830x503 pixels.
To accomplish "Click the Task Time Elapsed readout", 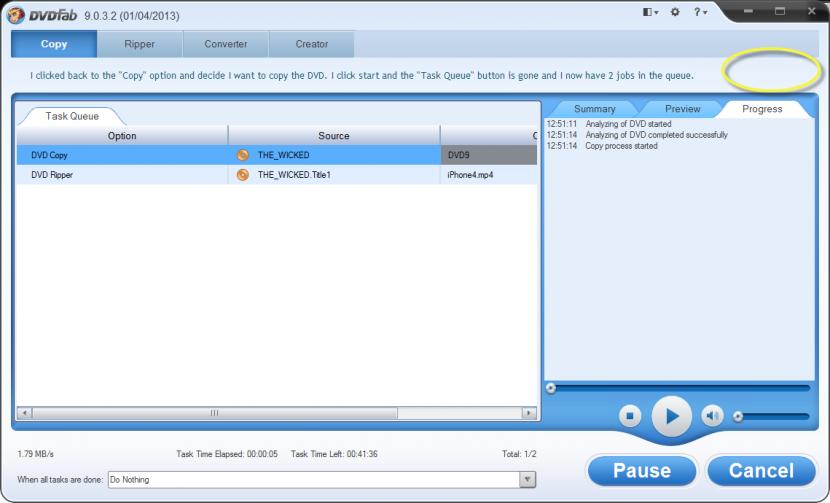I will click(227, 454).
